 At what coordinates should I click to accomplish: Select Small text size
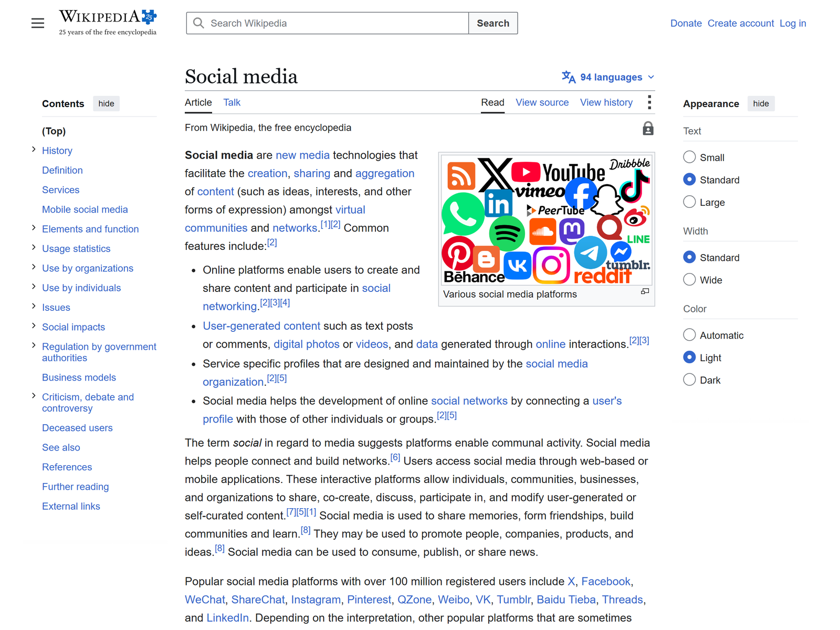click(689, 157)
